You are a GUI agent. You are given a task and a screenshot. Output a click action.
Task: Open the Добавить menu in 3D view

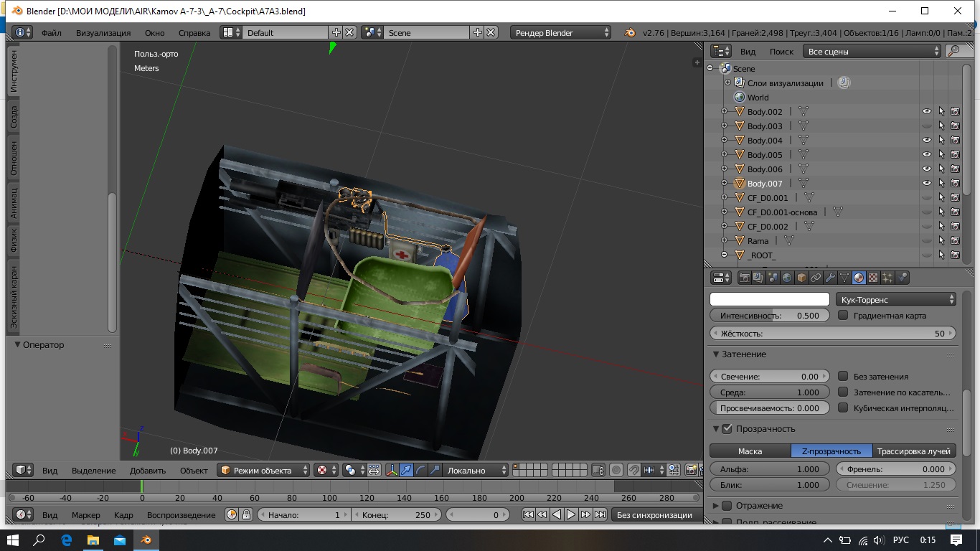click(147, 471)
